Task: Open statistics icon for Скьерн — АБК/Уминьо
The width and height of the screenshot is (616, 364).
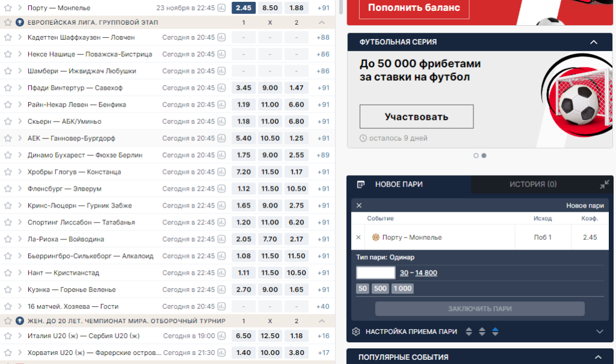Action: pos(221,122)
